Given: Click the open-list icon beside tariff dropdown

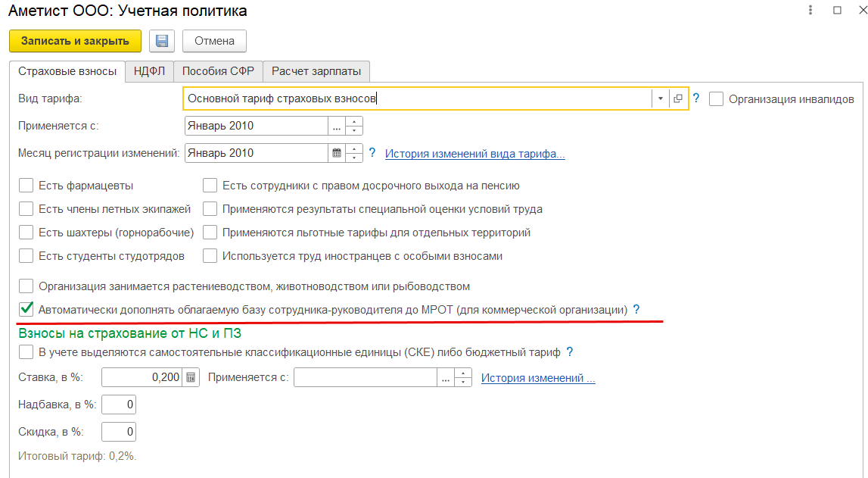Looking at the screenshot, I should tap(679, 98).
